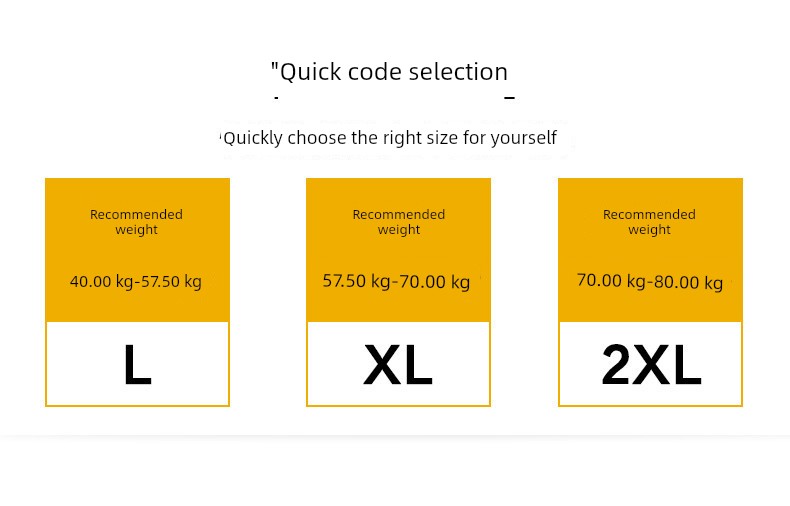This screenshot has width=790, height=506.
Task: Click the Quick code selection heading
Action: tap(389, 72)
